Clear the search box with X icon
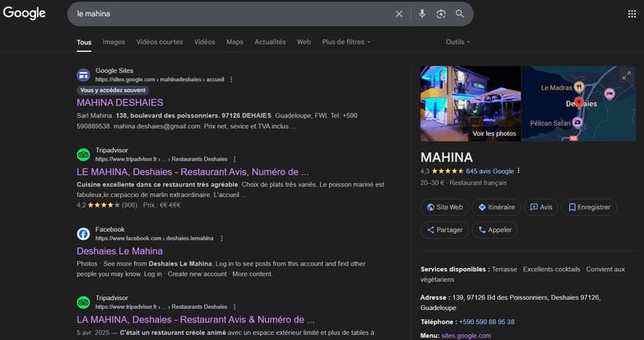Screen dimensions: 644x340 coord(399,14)
